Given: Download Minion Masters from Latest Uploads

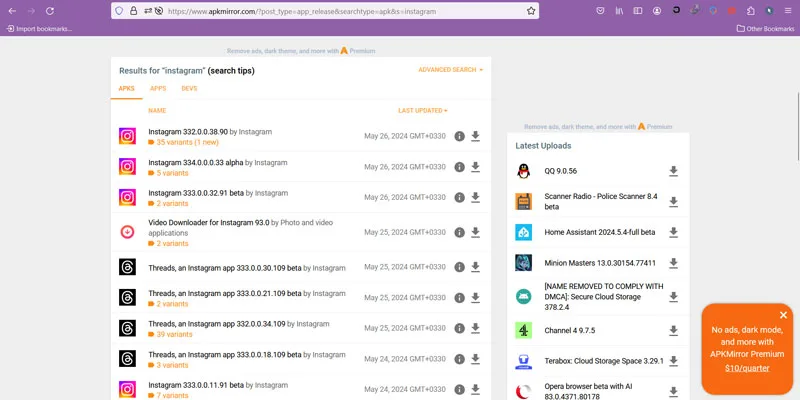Looking at the screenshot, I should pos(673,263).
